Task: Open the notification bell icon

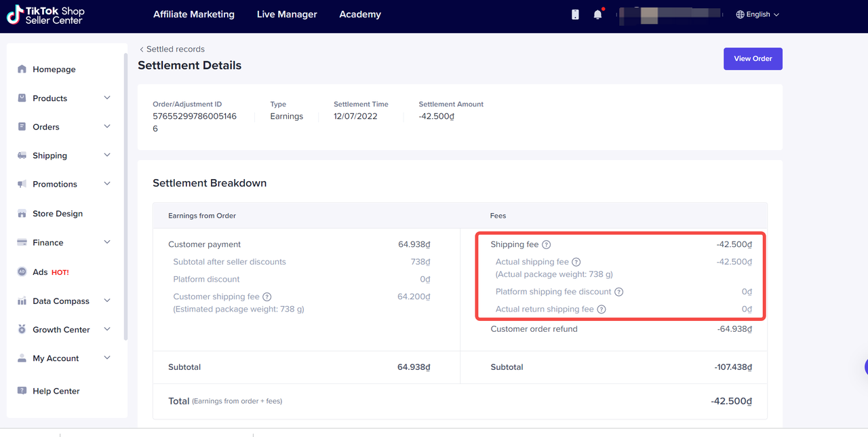Action: [597, 14]
